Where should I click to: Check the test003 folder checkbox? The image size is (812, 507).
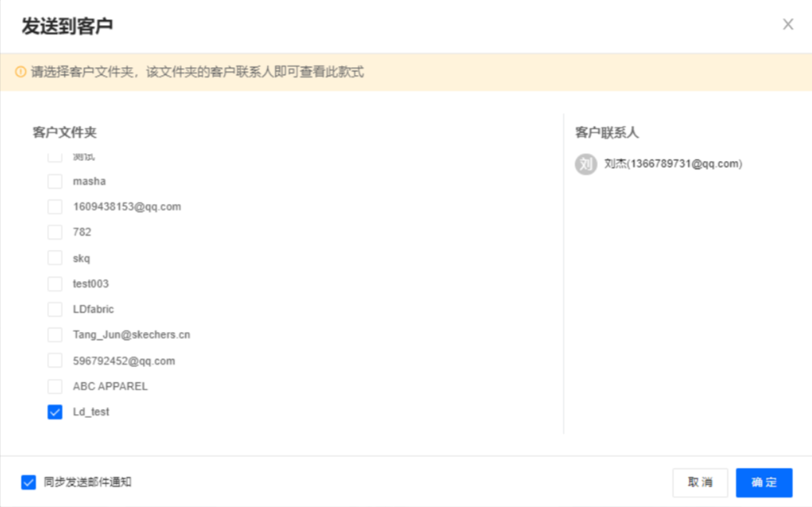55,284
